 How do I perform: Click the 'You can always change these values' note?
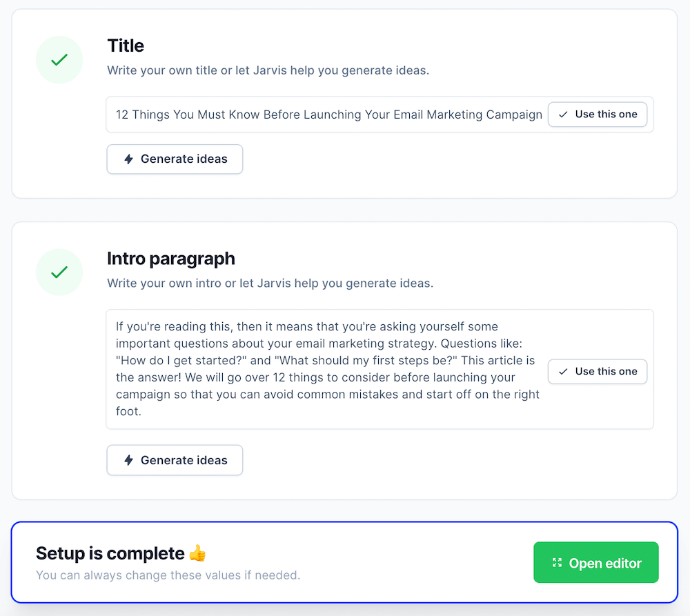168,575
